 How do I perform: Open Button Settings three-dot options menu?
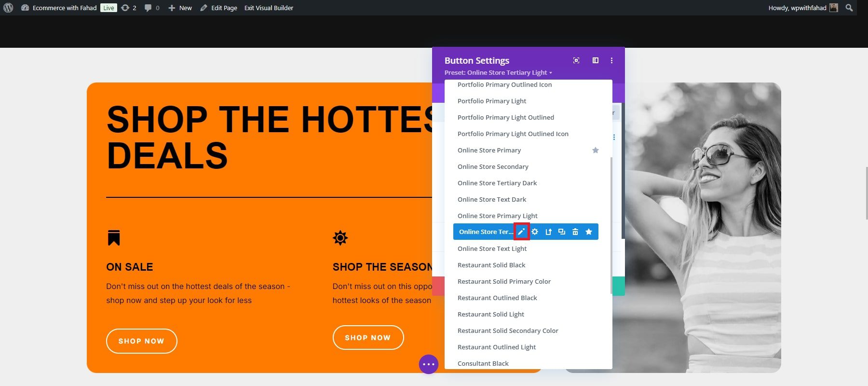[611, 60]
